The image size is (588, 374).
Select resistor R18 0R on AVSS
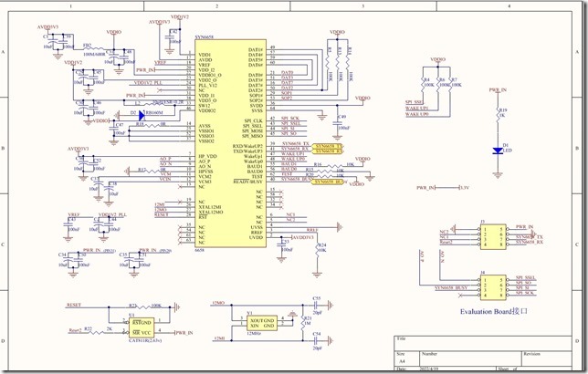tap(150, 126)
